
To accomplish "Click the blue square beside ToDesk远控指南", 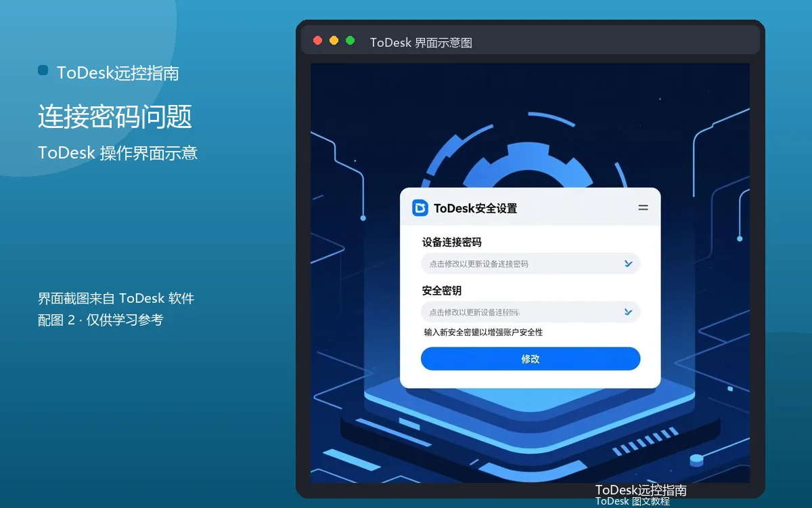I will click(43, 70).
